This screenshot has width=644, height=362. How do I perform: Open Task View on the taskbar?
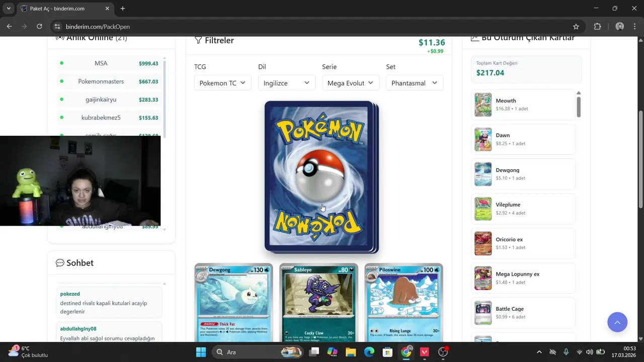pos(314,352)
